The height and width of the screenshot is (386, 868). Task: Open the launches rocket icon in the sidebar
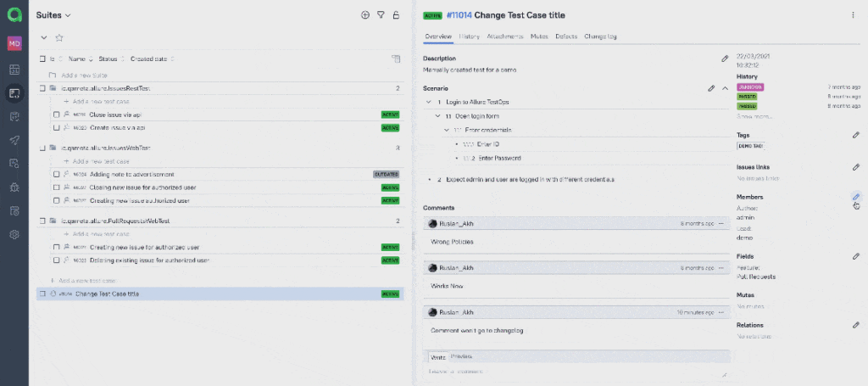click(14, 140)
